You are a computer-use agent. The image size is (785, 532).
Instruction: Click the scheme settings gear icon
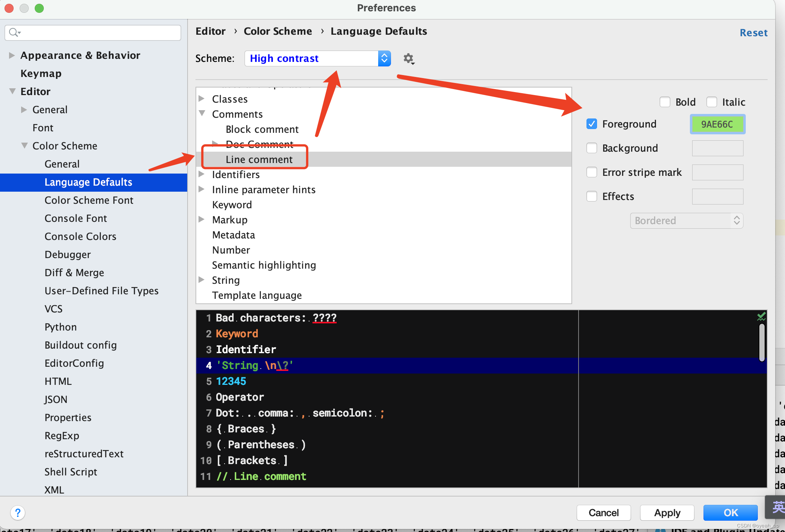pyautogui.click(x=408, y=59)
